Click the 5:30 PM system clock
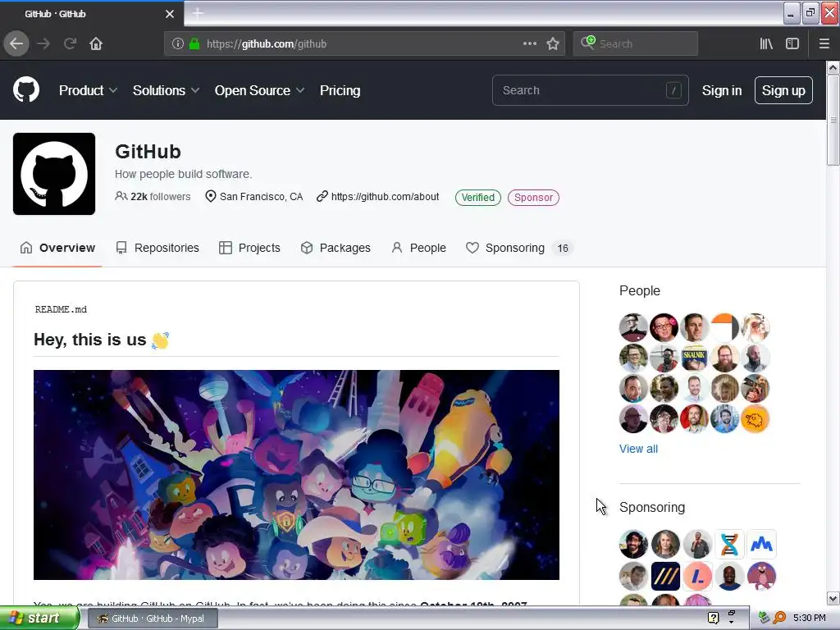 809,618
